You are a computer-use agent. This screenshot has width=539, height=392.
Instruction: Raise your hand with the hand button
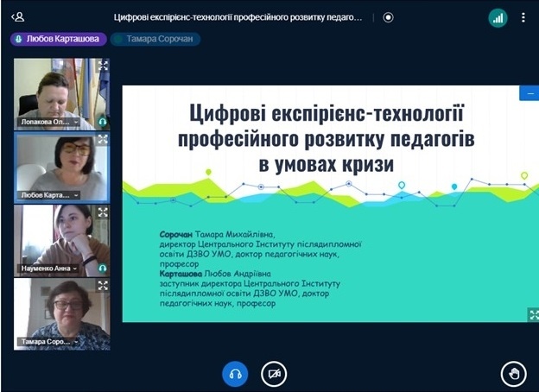click(514, 373)
